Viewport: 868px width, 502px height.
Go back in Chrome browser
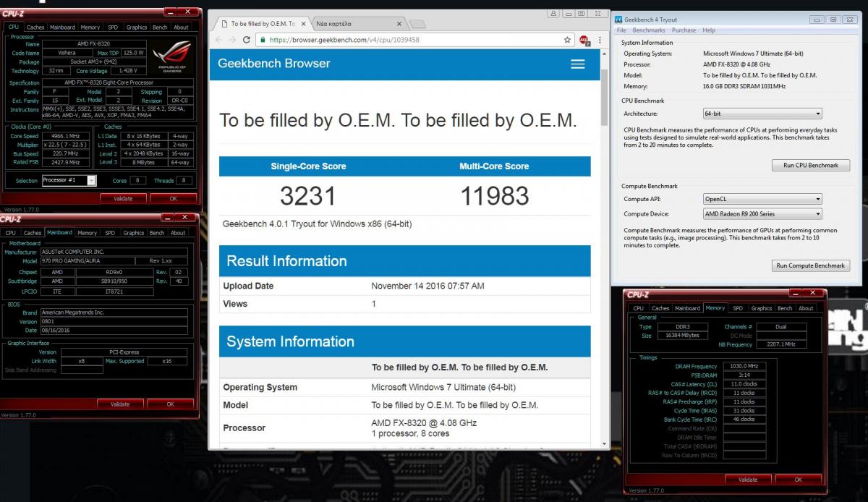coord(218,40)
